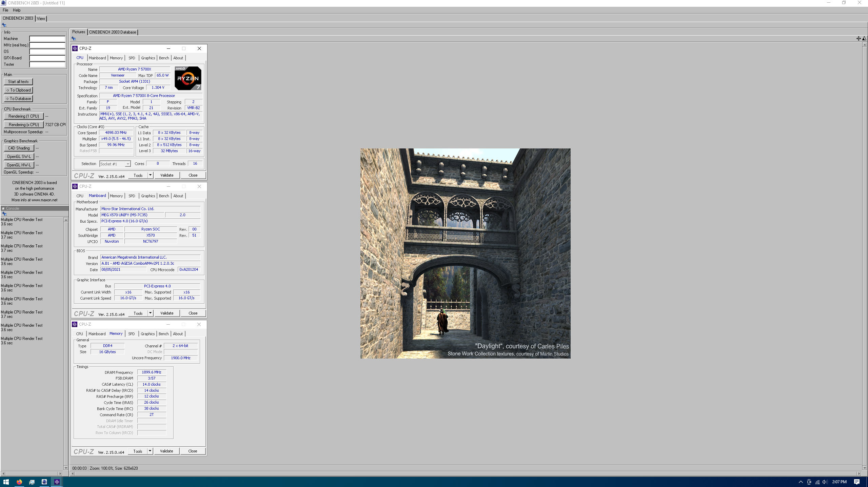Viewport: 868px width, 487px height.
Task: Select the Pictures tab
Action: pyautogui.click(x=79, y=32)
